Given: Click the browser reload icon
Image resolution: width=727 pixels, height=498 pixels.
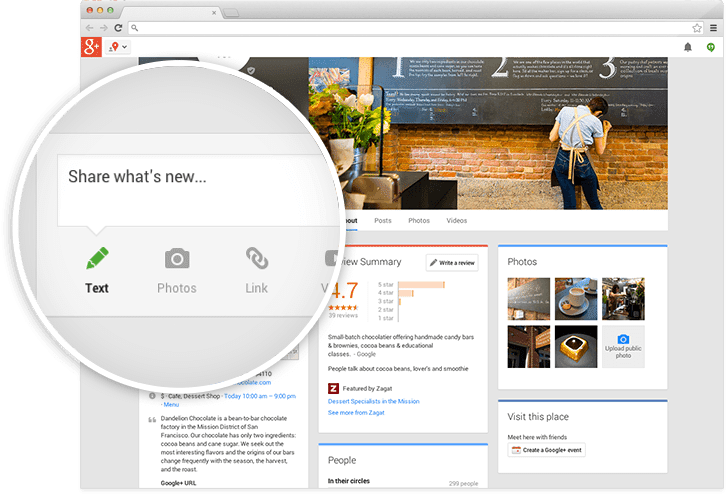Looking at the screenshot, I should [119, 27].
